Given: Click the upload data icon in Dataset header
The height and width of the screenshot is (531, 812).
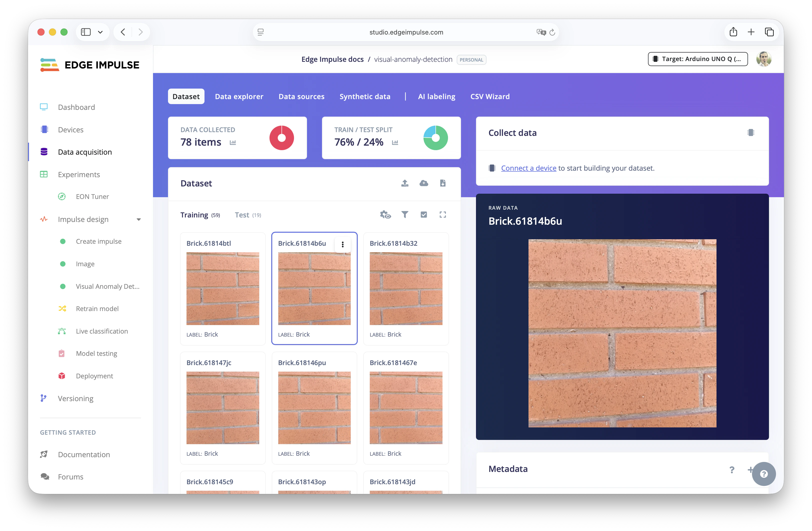Looking at the screenshot, I should pos(405,183).
